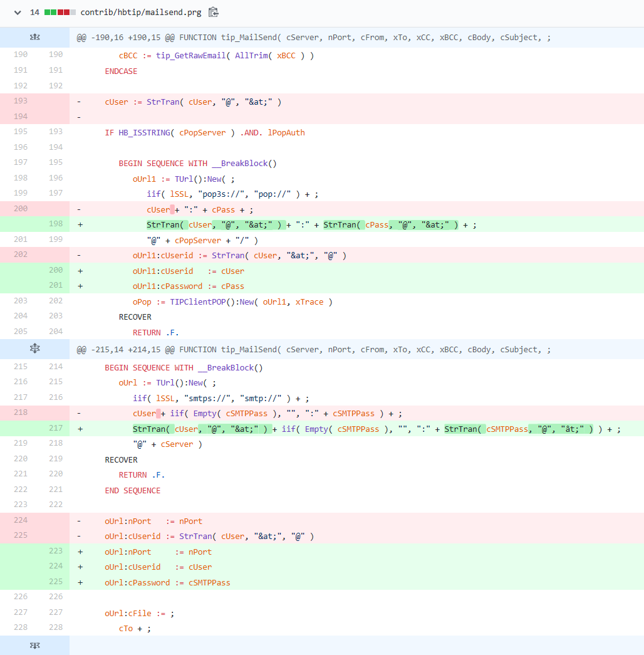Collapse the mailsend.prg file diff
644x655 pixels.
point(17,13)
